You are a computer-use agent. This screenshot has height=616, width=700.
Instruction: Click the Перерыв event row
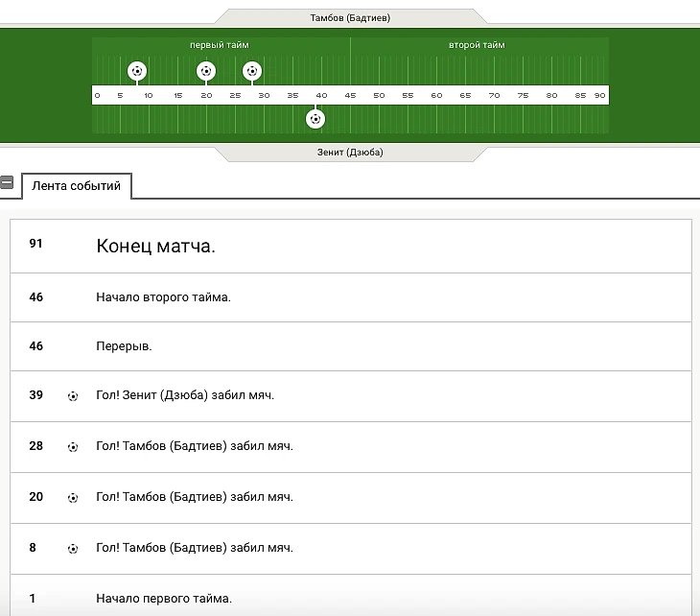click(x=124, y=346)
